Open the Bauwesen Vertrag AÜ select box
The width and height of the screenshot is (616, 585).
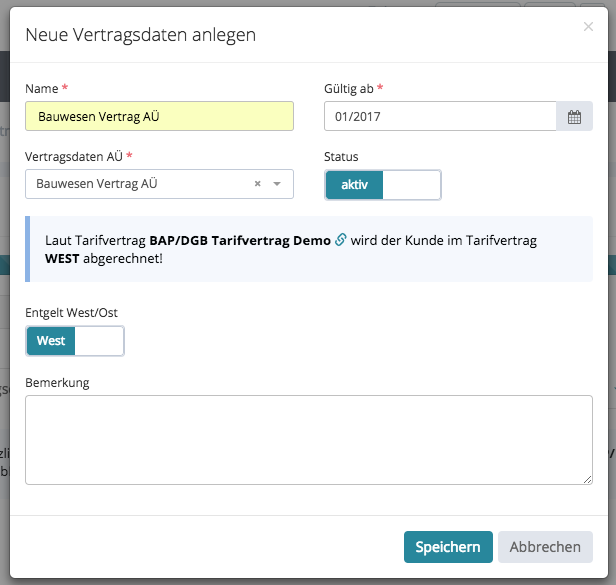(140, 184)
